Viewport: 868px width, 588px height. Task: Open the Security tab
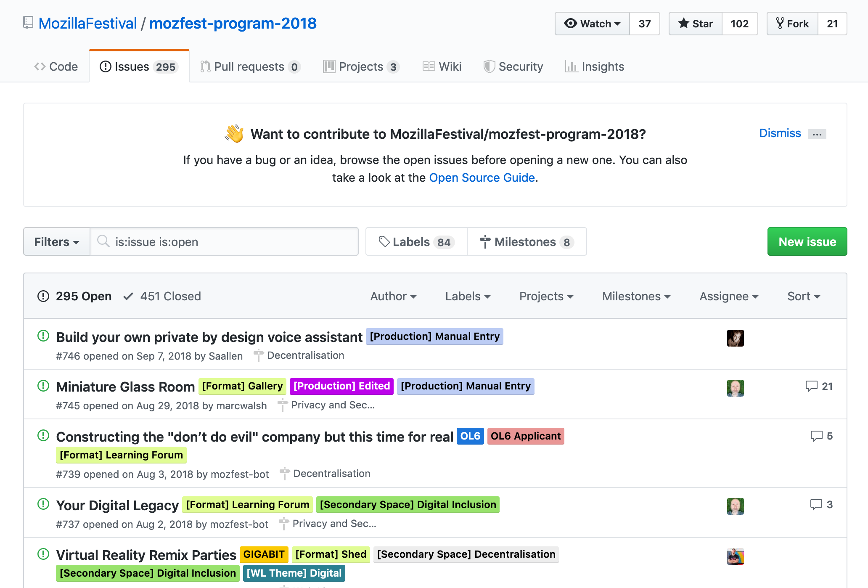coord(513,66)
